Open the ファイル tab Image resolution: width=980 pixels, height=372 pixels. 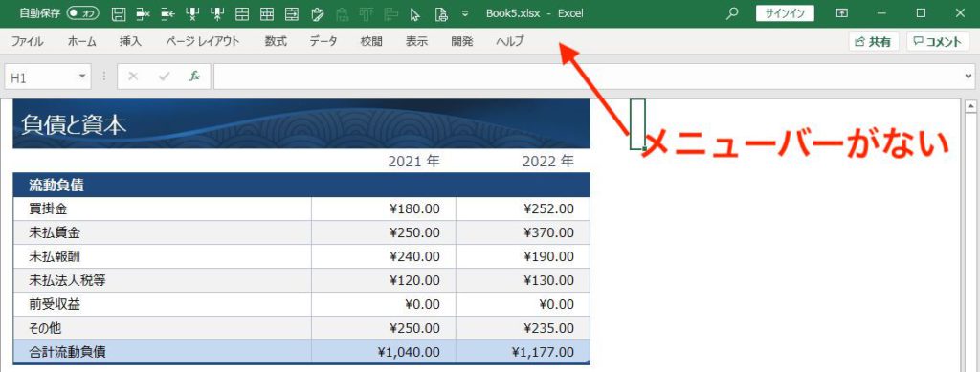[28, 42]
